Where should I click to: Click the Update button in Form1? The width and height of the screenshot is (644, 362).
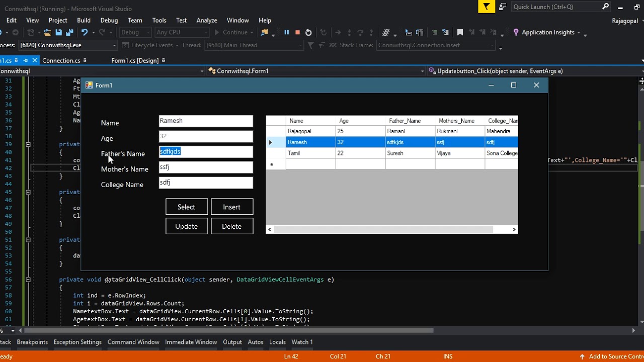(x=187, y=226)
